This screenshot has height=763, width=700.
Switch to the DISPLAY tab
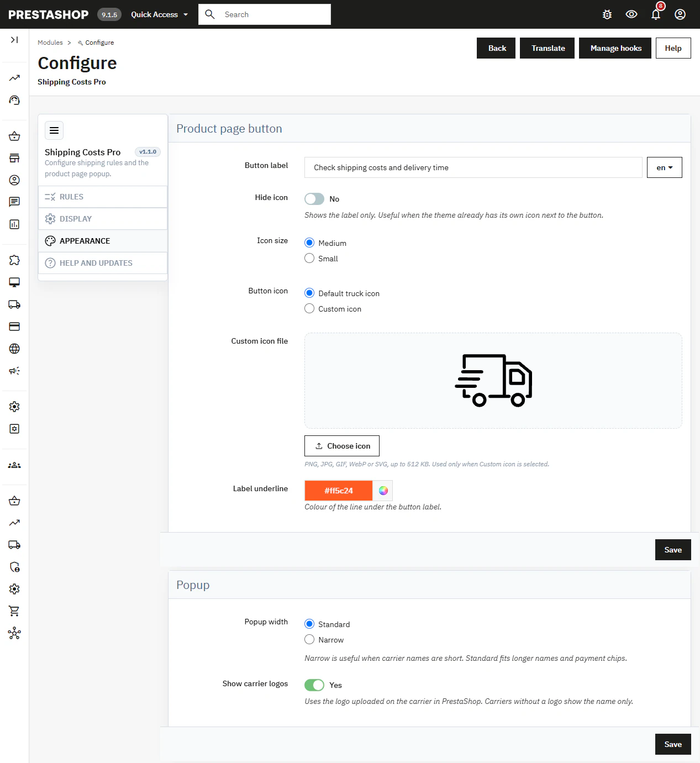[103, 219]
